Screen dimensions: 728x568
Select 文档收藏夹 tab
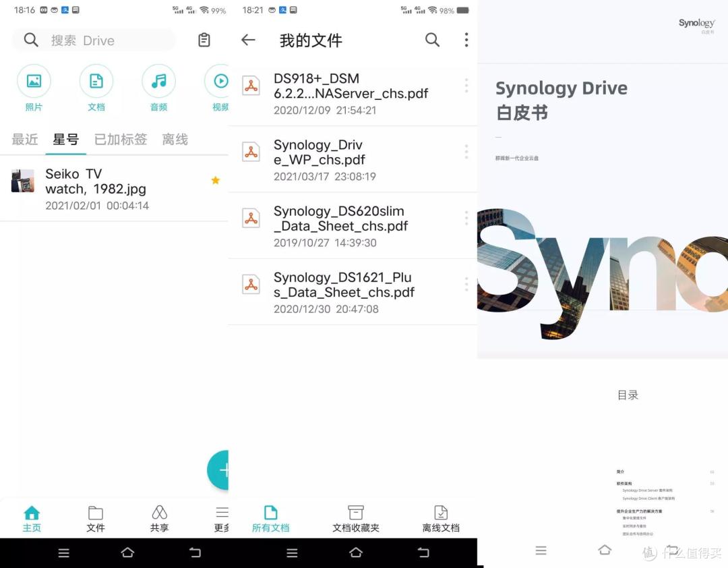coord(356,519)
